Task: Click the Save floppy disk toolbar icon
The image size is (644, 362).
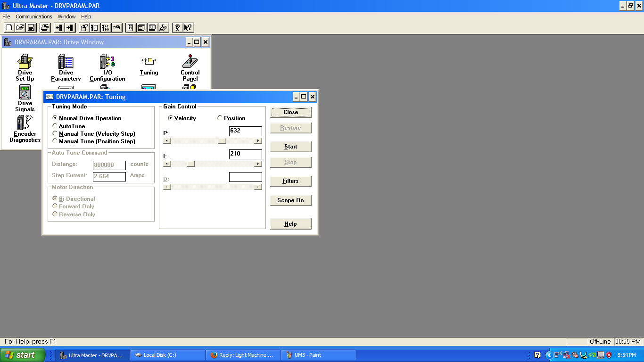Action: click(31, 28)
